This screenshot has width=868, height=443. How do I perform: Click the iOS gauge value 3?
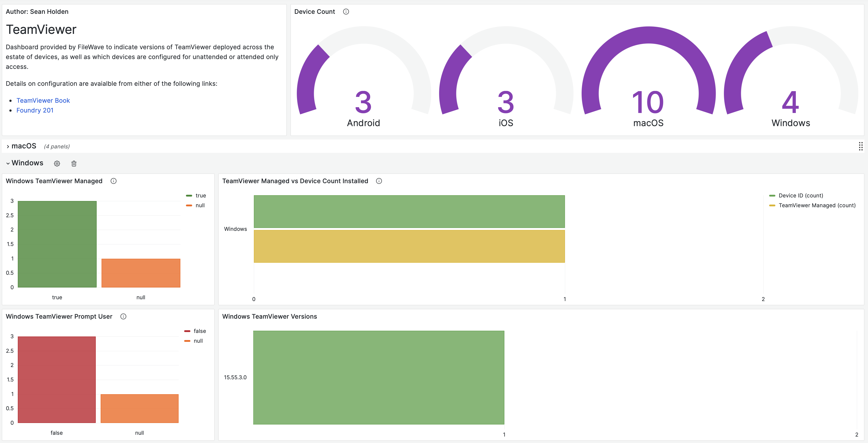pyautogui.click(x=506, y=102)
